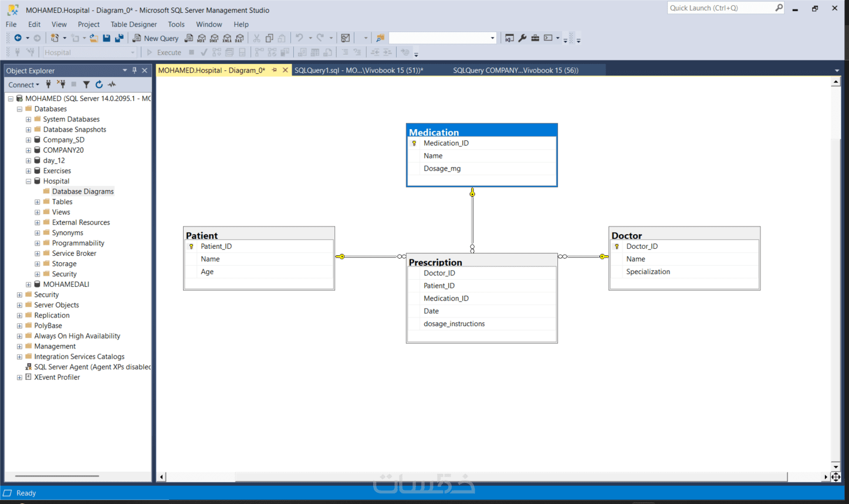Select the MOHAMEDALI database
This screenshot has width=849, height=504.
66,285
